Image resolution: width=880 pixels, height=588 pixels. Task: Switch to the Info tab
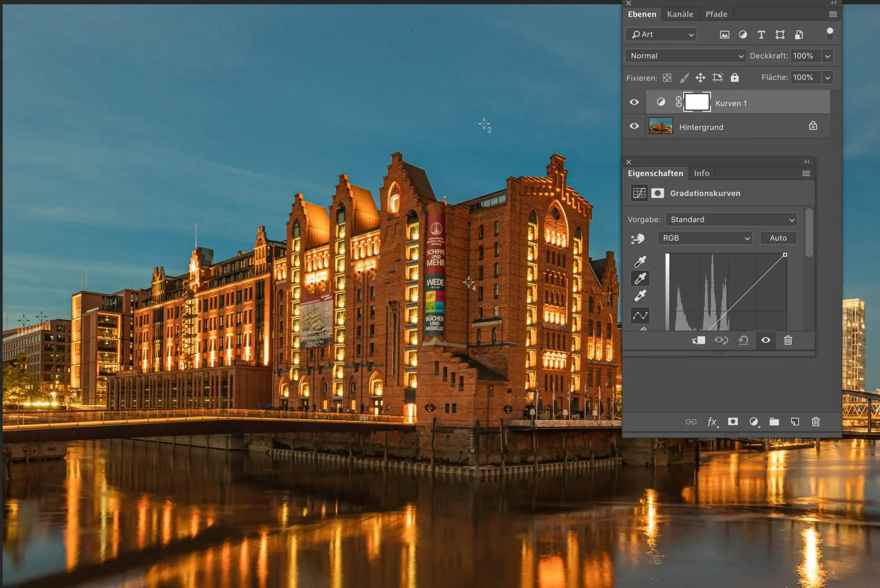click(x=701, y=173)
